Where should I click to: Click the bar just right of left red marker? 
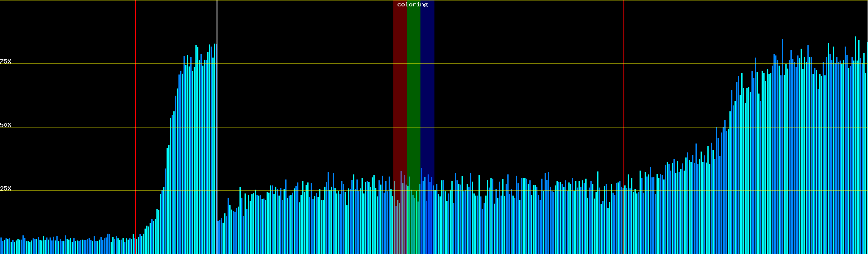point(137,246)
